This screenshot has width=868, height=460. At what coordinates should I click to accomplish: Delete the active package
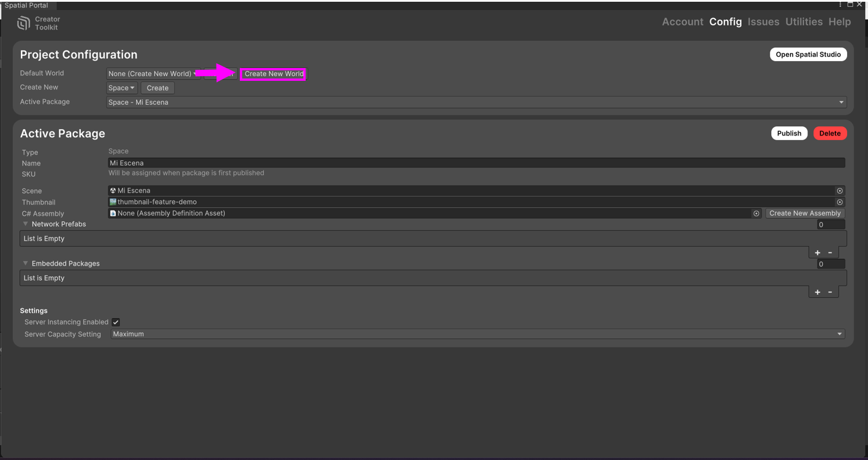(x=830, y=133)
